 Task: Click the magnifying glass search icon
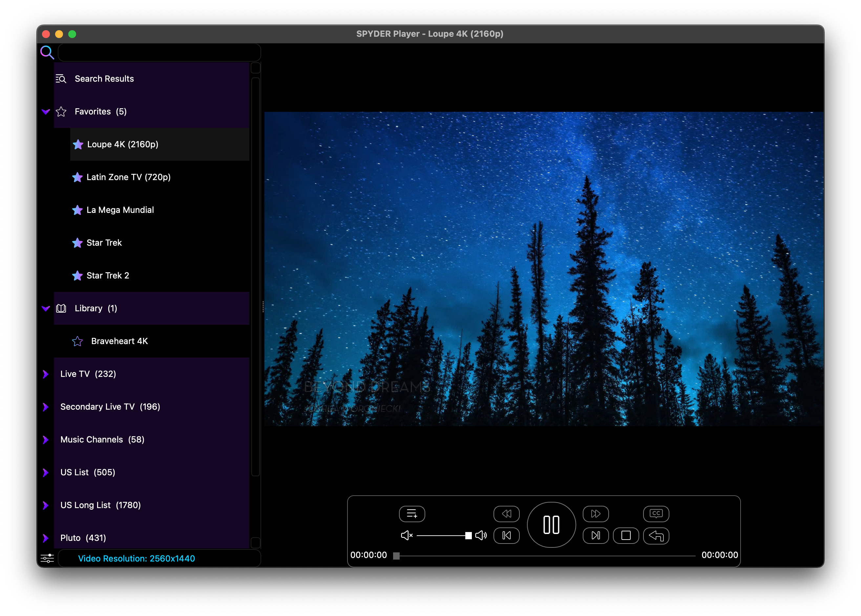pos(47,52)
